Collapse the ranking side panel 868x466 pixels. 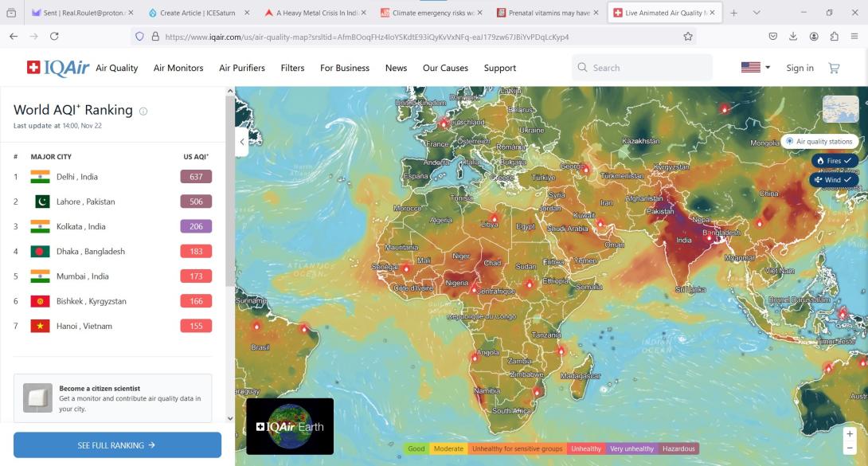point(242,142)
